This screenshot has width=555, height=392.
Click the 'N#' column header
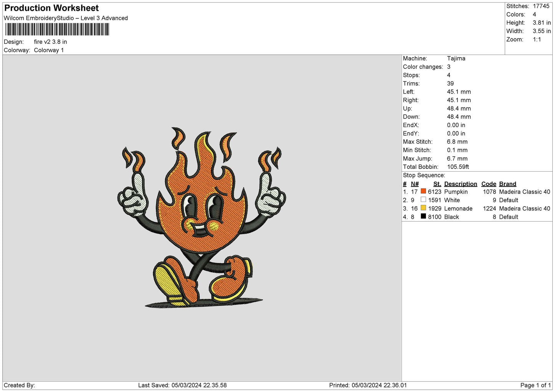click(414, 184)
